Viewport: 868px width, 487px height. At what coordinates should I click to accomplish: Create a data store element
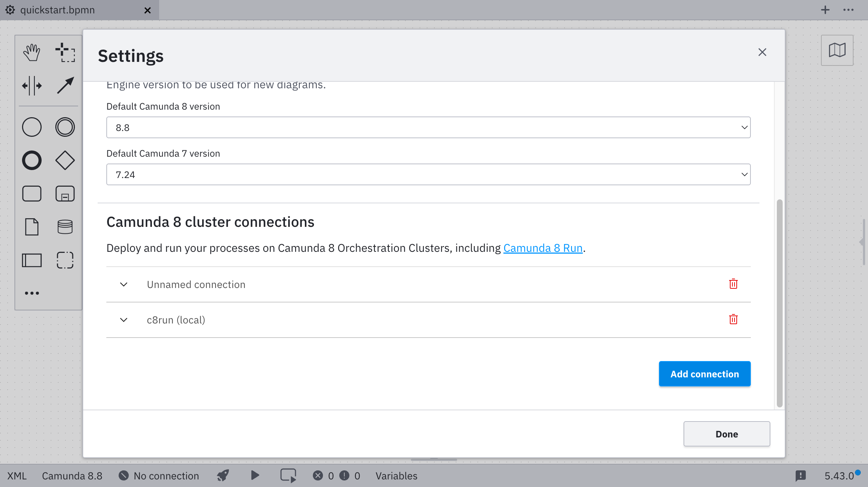coord(65,227)
